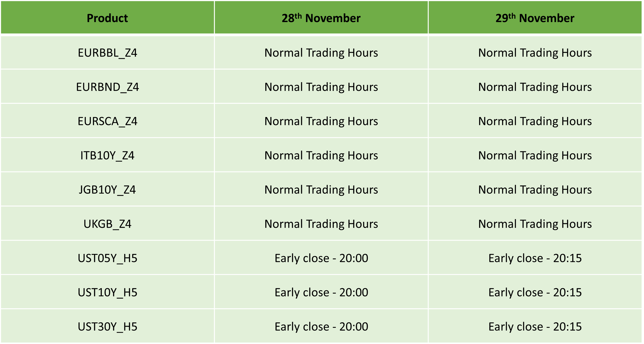Select UST30Y_H5 early close 20:15 cell
Screen dimensions: 644x344
[535, 327]
